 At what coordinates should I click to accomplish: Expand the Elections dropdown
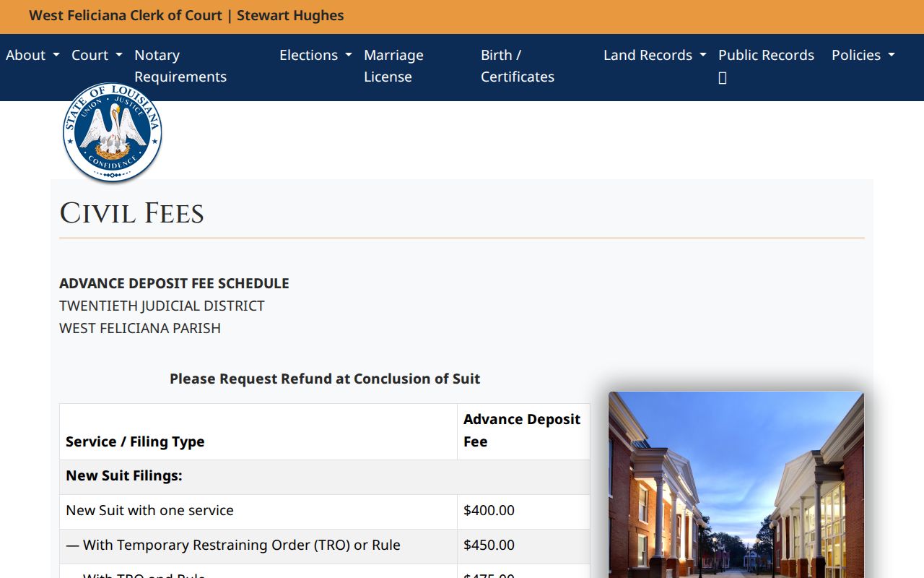pos(315,55)
